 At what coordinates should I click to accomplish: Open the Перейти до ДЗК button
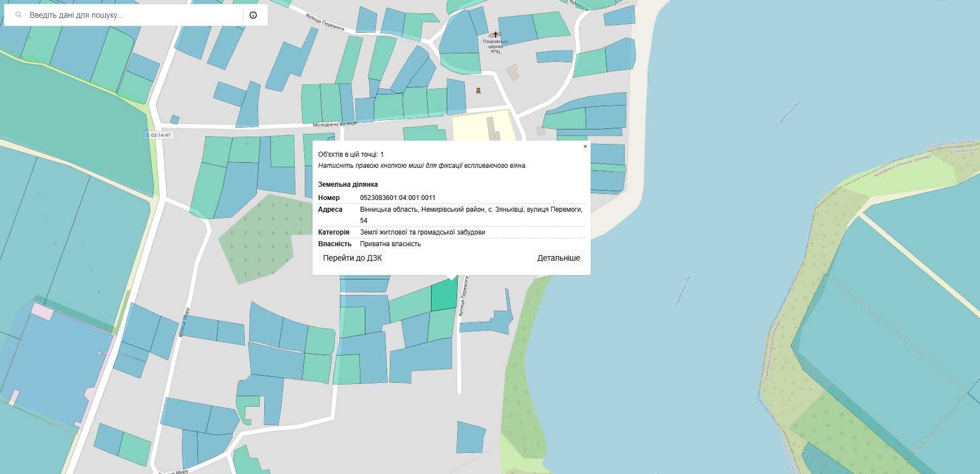pyautogui.click(x=352, y=258)
